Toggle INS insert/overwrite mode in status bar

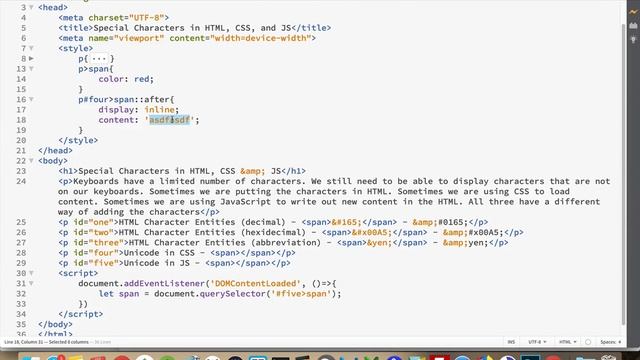pyautogui.click(x=511, y=342)
